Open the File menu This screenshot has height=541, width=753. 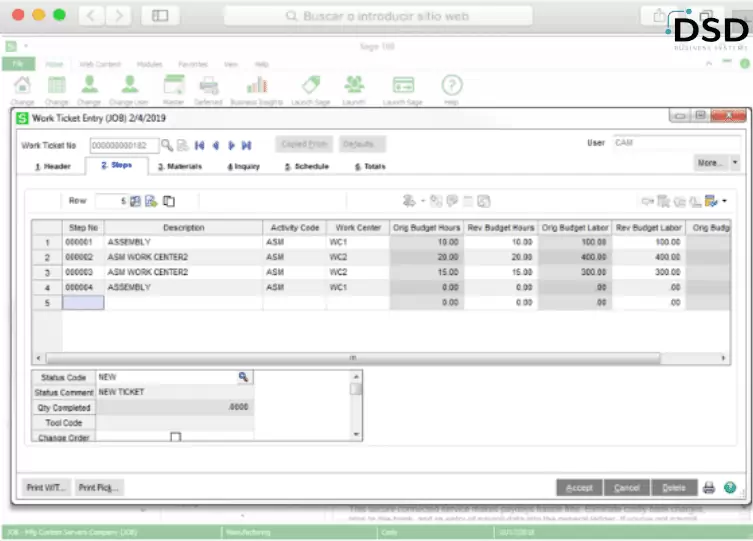(x=17, y=63)
